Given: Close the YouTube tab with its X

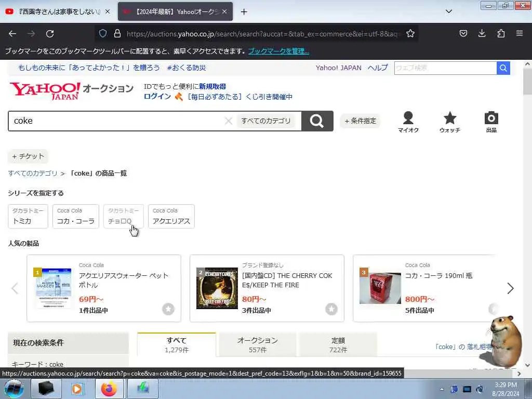Looking at the screenshot, I should tap(107, 11).
